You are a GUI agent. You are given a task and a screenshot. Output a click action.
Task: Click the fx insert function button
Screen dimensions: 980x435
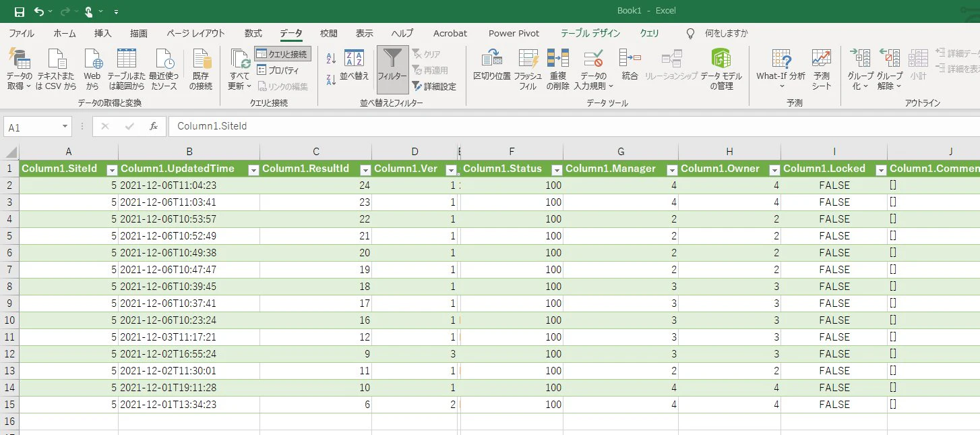coord(154,126)
